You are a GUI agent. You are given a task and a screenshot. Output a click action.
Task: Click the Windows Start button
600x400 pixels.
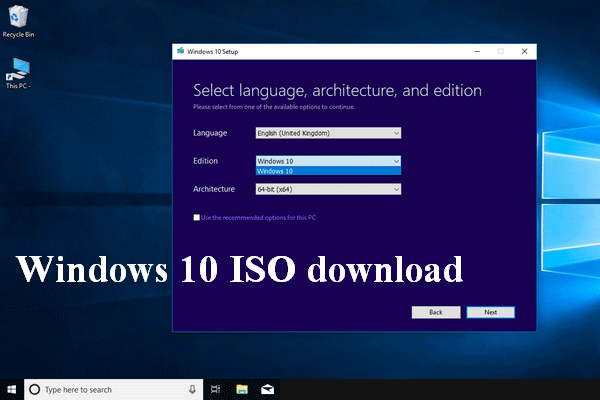pos(11,390)
